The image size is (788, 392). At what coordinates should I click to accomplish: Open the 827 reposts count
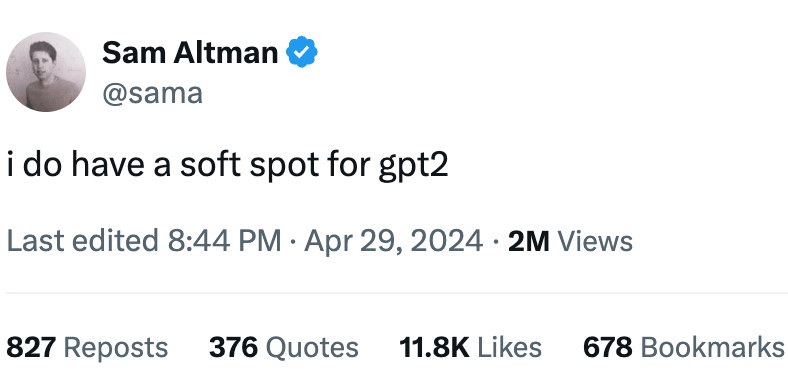pyautogui.click(x=31, y=347)
